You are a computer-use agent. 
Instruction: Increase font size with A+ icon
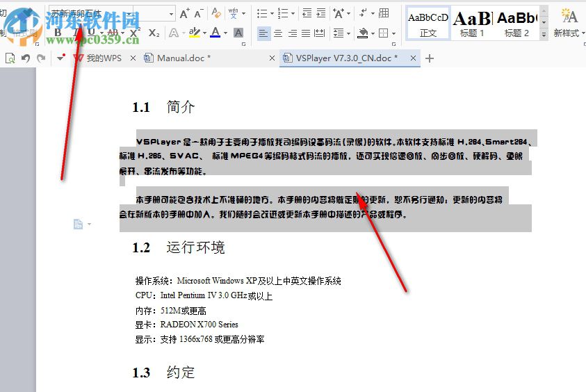(184, 13)
